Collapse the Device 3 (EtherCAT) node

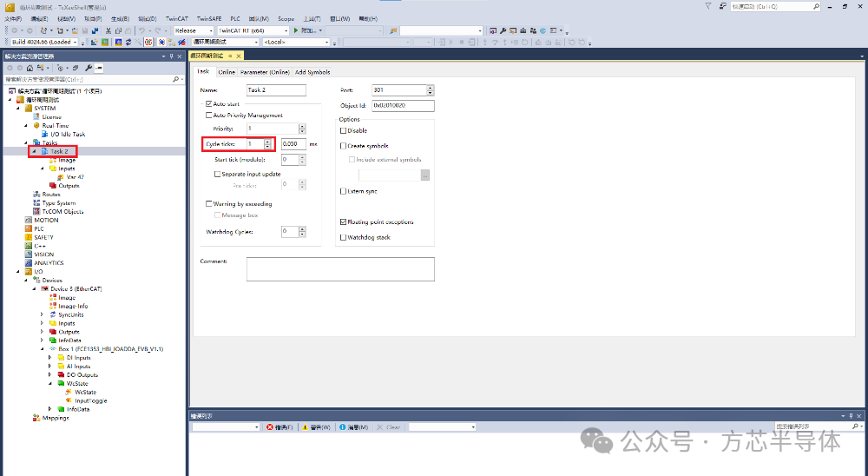pos(35,288)
